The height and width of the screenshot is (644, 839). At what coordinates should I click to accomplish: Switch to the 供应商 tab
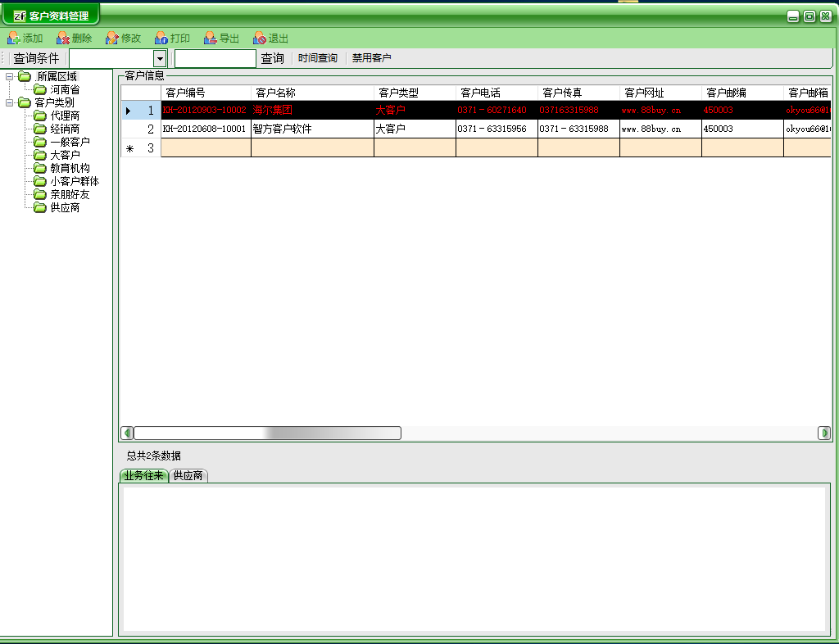pos(188,475)
